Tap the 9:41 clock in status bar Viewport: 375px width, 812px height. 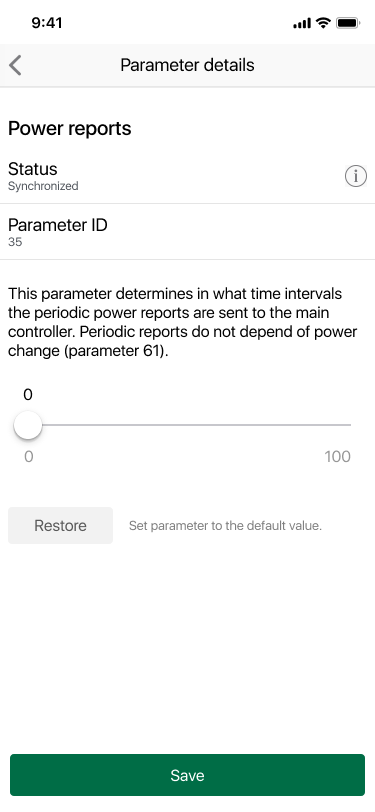click(47, 23)
